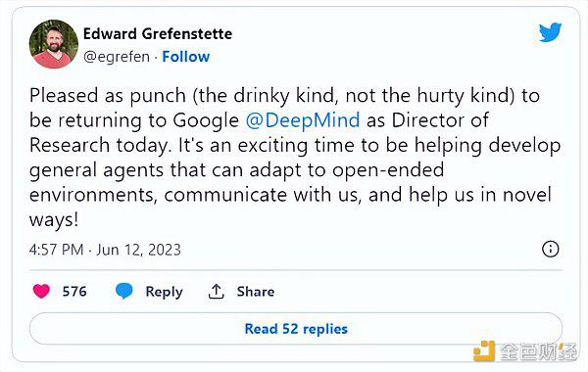
Task: Click the Reply text label
Action: point(164,292)
